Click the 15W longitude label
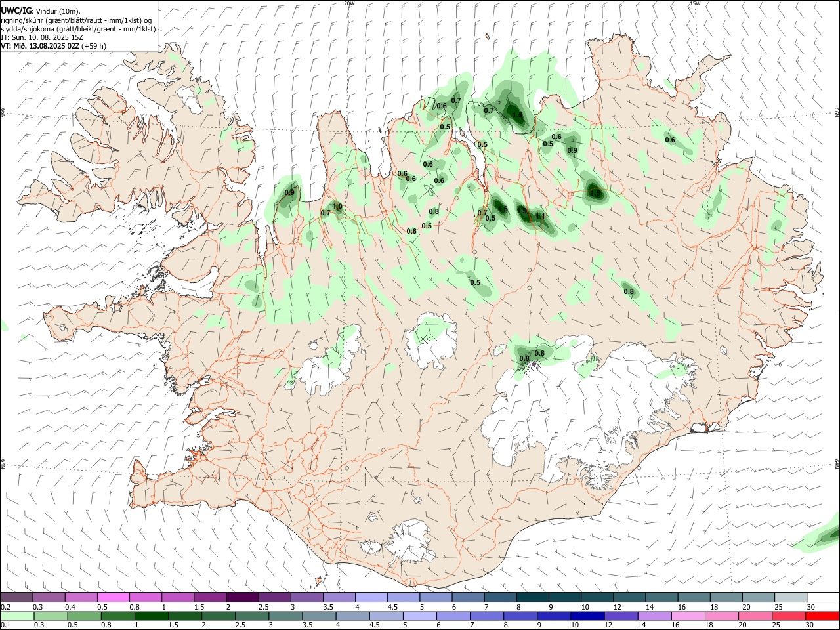 [x=694, y=3]
